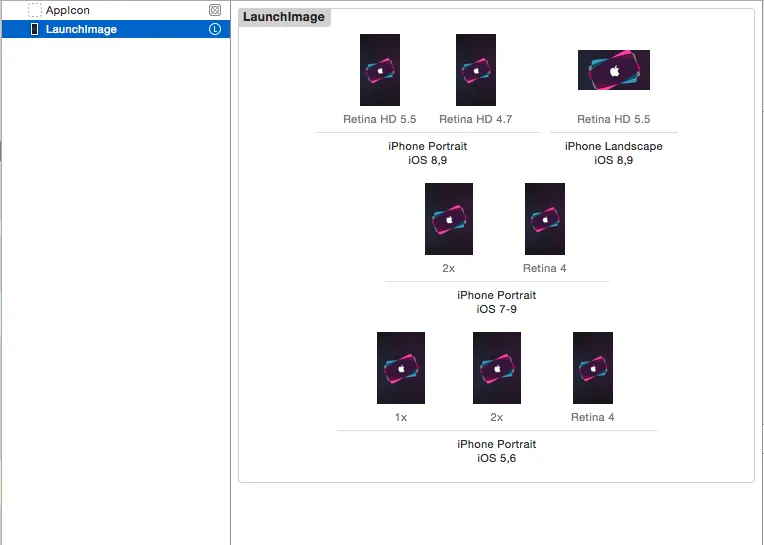The width and height of the screenshot is (764, 545).
Task: Click the 2x label under iOS 5,6
Action: 497,417
